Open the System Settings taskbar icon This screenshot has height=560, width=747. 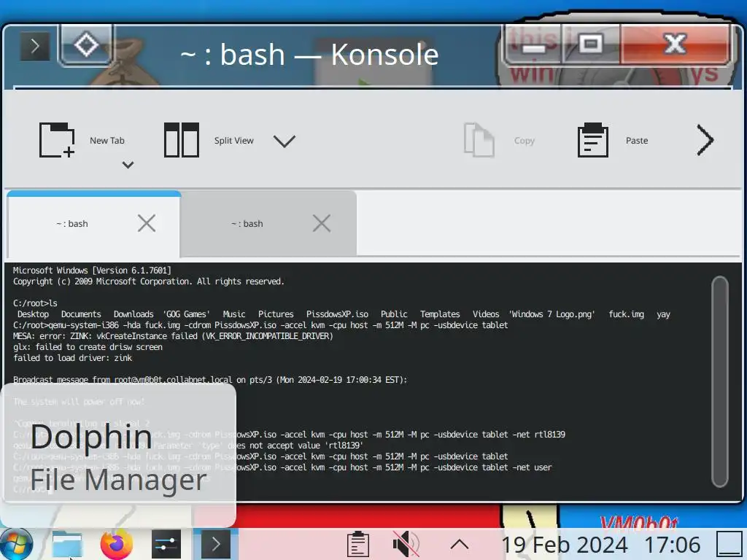click(166, 544)
